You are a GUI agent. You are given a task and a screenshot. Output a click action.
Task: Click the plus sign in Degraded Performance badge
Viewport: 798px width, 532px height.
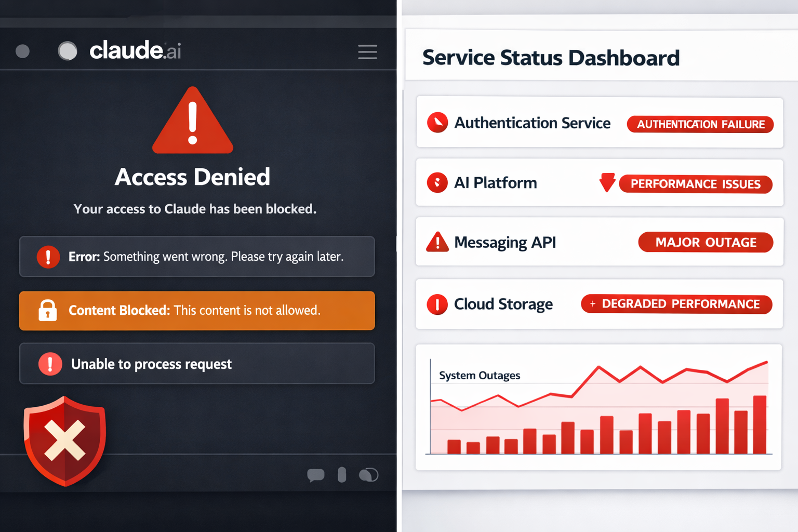pos(592,304)
